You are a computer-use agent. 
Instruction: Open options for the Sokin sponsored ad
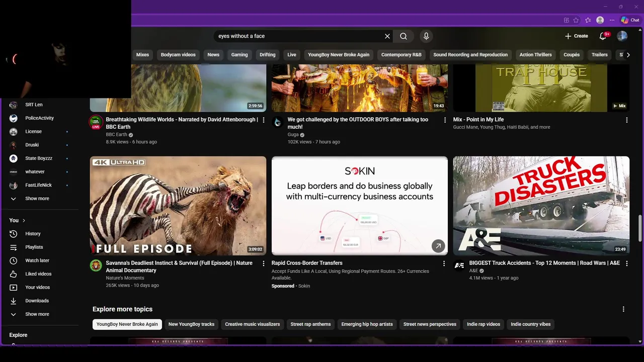pyautogui.click(x=444, y=263)
